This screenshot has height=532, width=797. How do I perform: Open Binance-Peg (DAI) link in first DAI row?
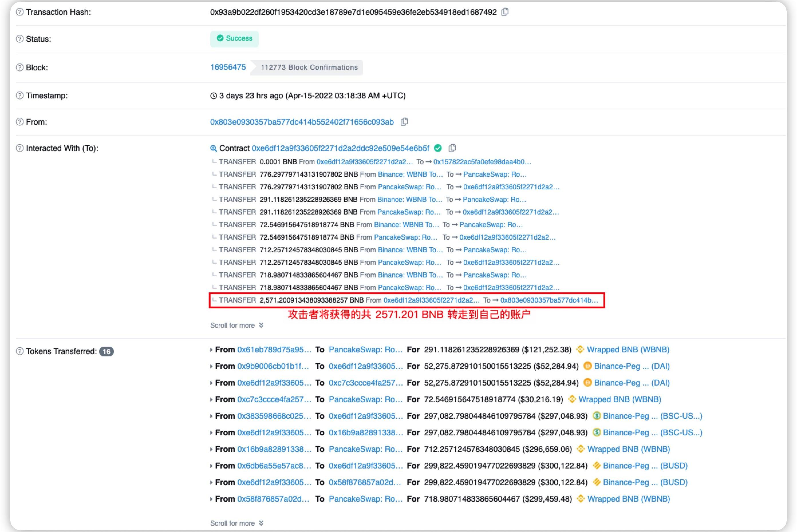pyautogui.click(x=632, y=366)
